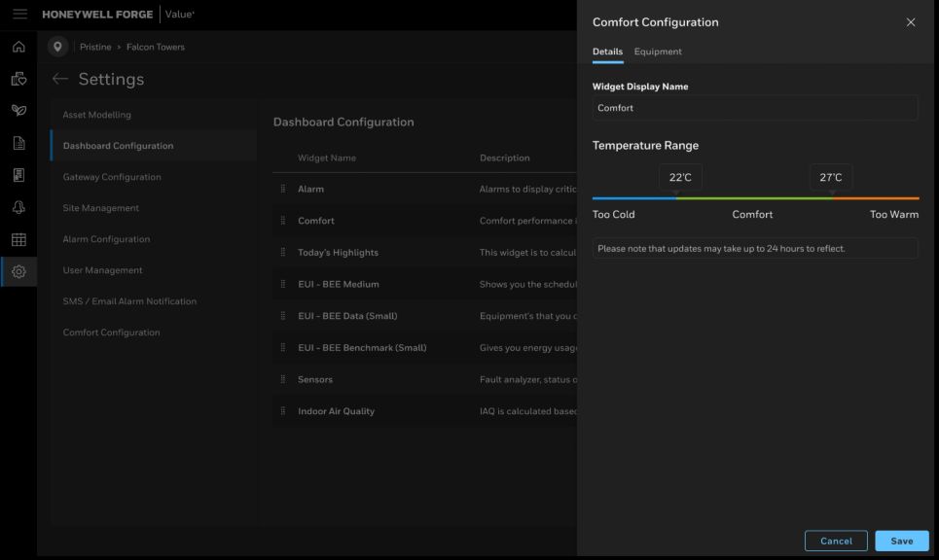Open the alarm bell sidebar icon
Screen dimensions: 939x560
coord(18,207)
